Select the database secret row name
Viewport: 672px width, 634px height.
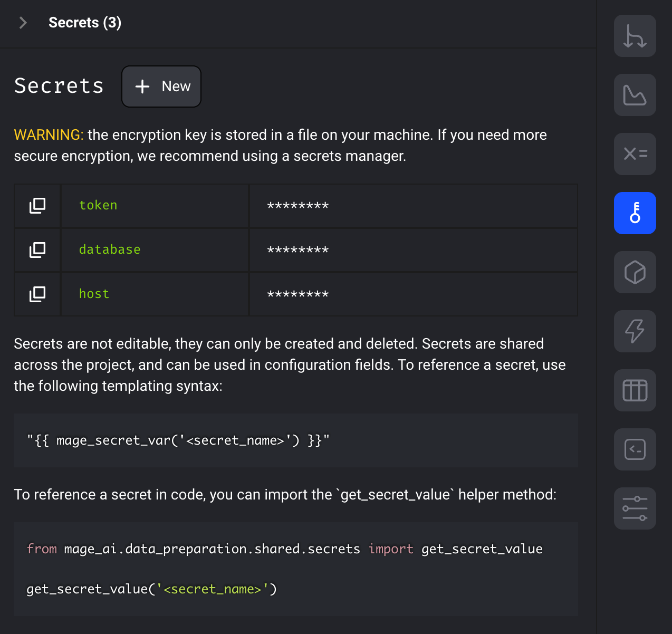coord(110,249)
